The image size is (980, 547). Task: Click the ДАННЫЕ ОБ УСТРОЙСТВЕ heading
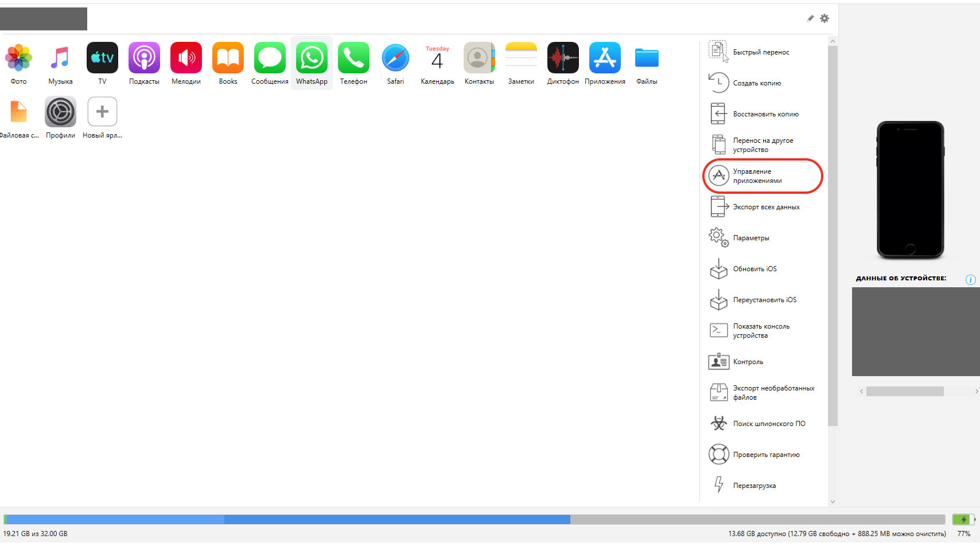coord(901,279)
